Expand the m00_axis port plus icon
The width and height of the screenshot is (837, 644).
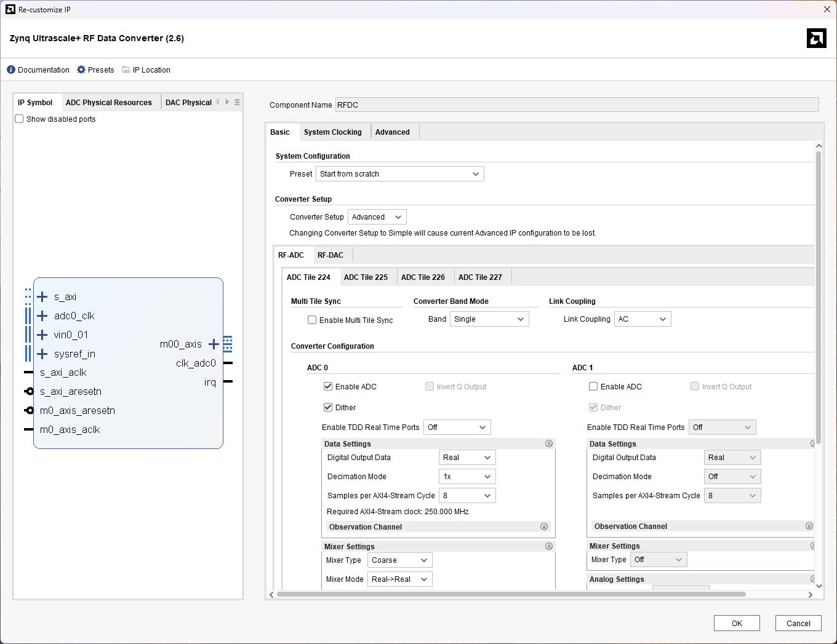214,344
